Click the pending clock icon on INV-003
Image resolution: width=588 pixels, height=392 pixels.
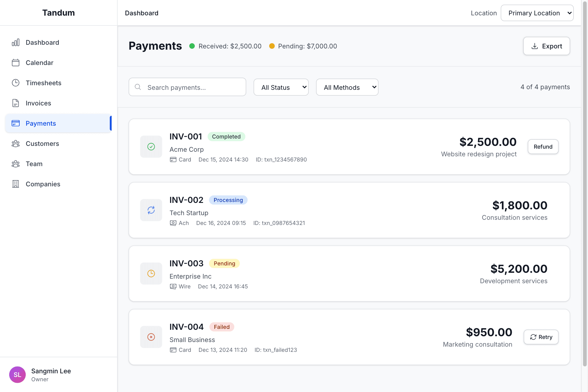coord(151,274)
